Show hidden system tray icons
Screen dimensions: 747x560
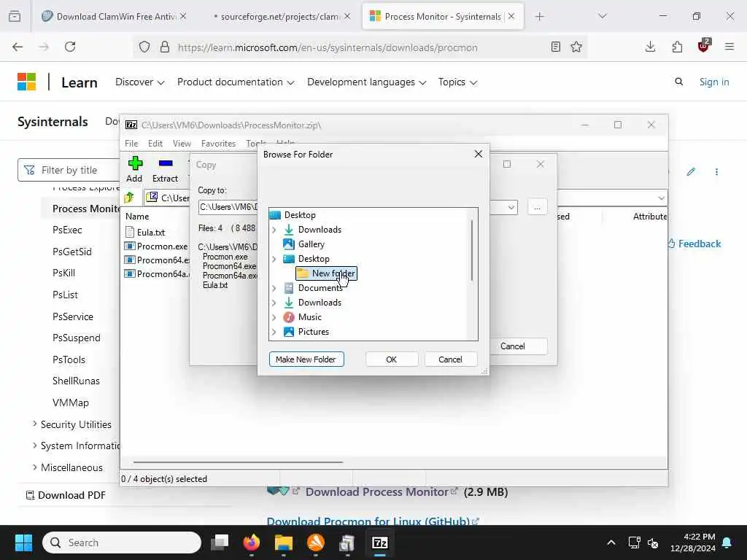pyautogui.click(x=611, y=542)
